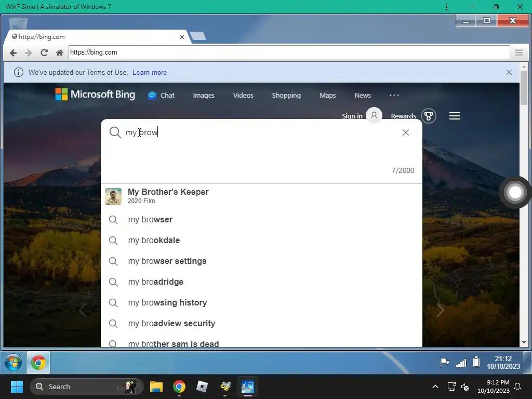The height and width of the screenshot is (399, 532).
Task: Clear the search box text
Action: tap(405, 132)
